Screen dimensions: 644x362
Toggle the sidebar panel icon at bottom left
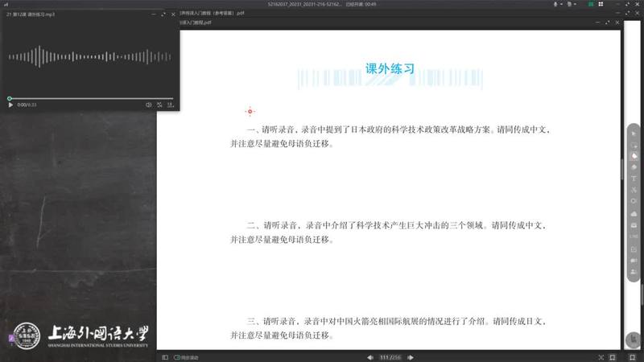(x=165, y=356)
